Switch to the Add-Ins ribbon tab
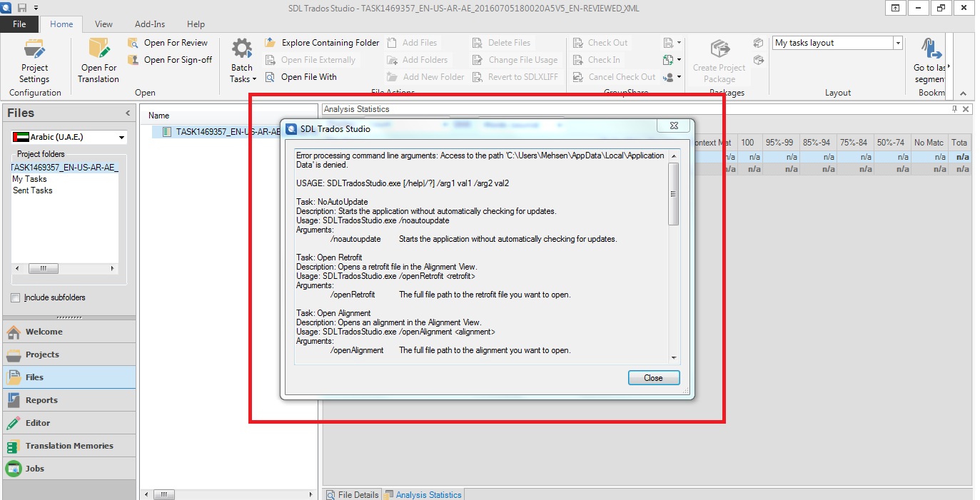 149,24
